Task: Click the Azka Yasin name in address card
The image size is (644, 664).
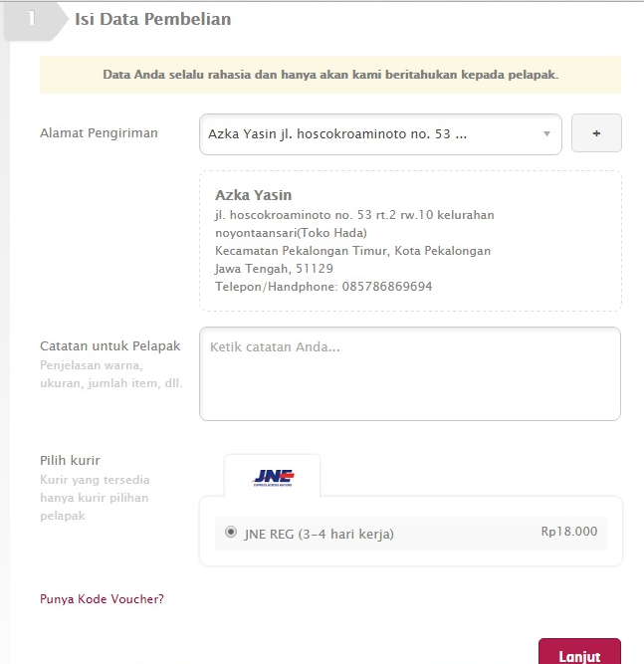Action: (253, 195)
